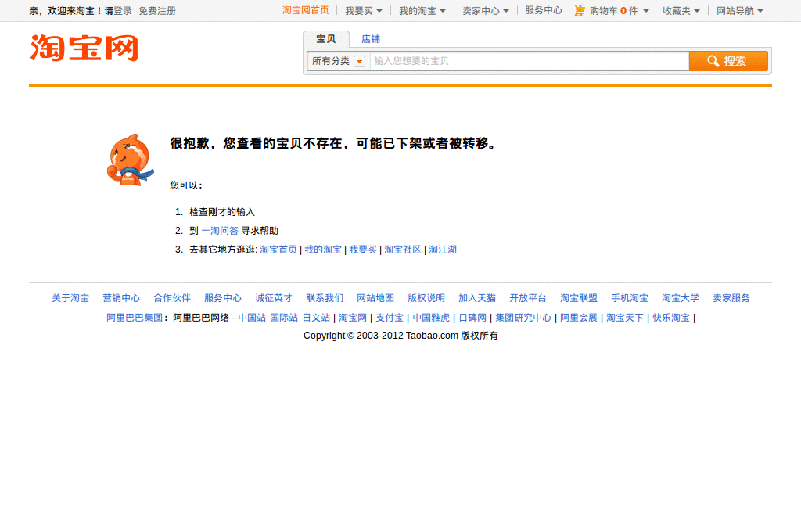The width and height of the screenshot is (801, 532).
Task: Open 我要买 link in suggestions list
Action: (363, 250)
